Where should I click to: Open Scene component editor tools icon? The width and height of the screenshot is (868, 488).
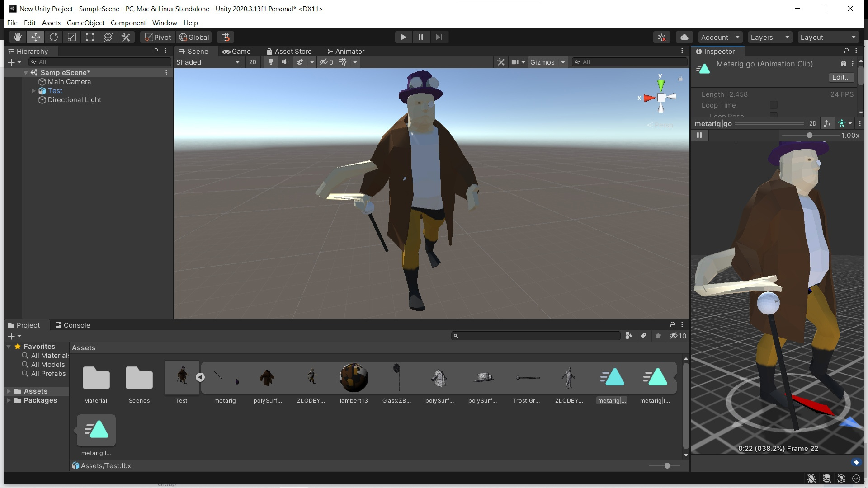pos(500,62)
